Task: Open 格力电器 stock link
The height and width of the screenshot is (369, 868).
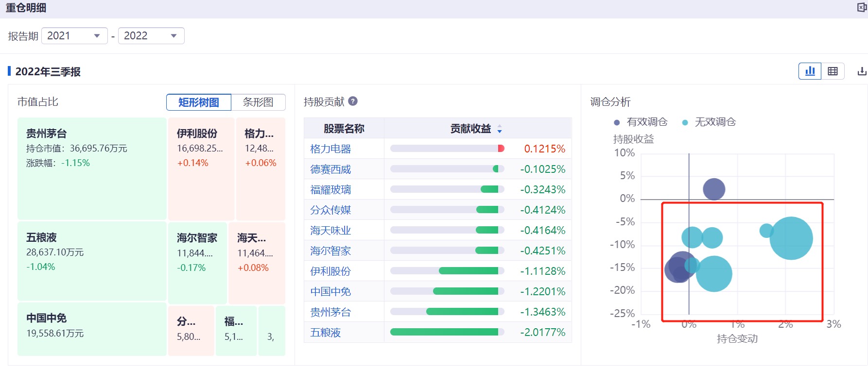Action: (x=330, y=149)
